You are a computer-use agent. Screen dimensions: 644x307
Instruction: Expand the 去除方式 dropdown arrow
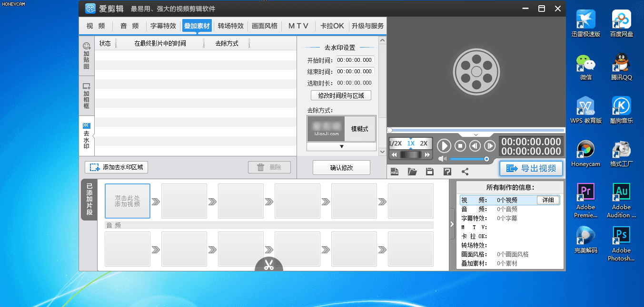point(341,147)
